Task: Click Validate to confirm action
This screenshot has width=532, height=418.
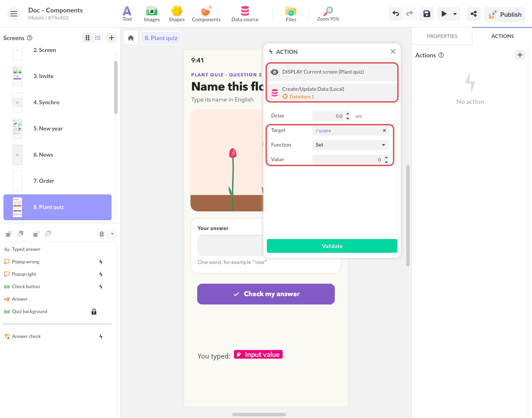Action: 332,246
